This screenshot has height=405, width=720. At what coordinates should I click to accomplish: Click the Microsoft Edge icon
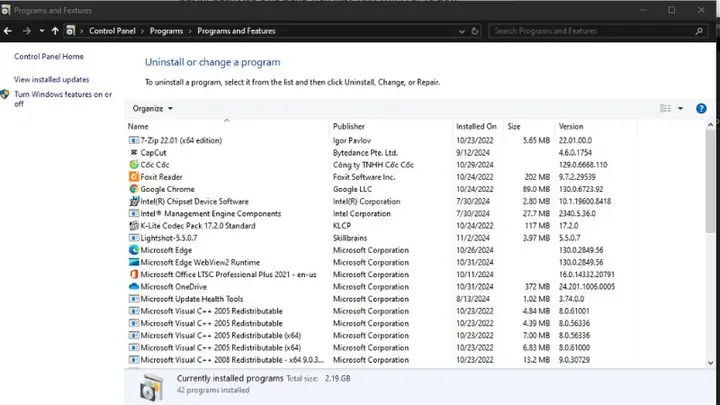point(134,250)
